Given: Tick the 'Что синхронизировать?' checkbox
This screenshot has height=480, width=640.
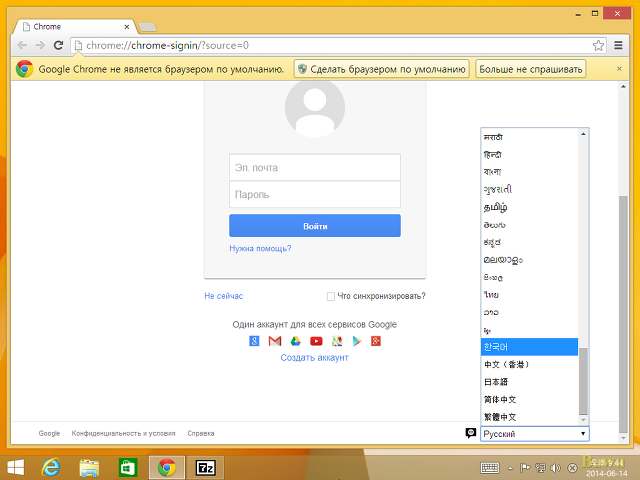Looking at the screenshot, I should click(x=331, y=296).
